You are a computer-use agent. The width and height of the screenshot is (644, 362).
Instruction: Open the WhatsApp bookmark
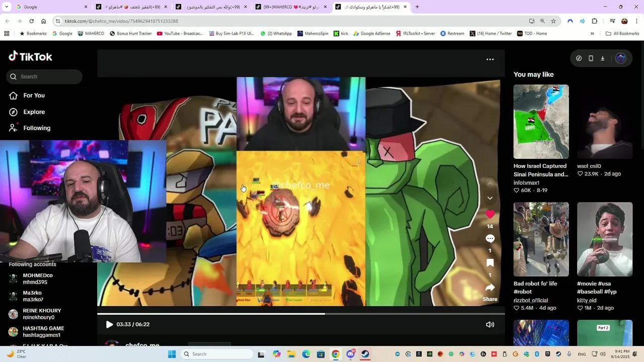click(276, 34)
